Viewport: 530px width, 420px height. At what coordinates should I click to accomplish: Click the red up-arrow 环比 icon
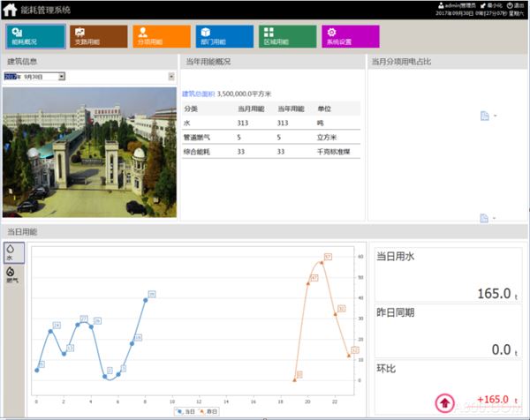(x=444, y=402)
